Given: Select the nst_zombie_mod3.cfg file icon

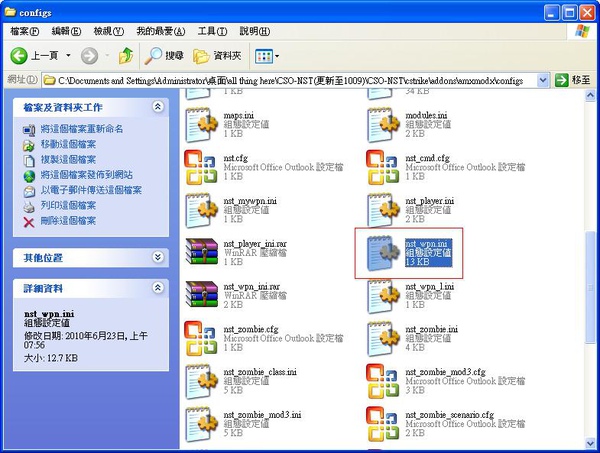Looking at the screenshot, I should tap(383, 381).
